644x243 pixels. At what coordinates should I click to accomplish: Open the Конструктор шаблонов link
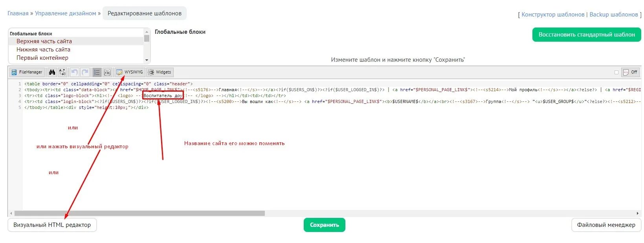coord(553,15)
